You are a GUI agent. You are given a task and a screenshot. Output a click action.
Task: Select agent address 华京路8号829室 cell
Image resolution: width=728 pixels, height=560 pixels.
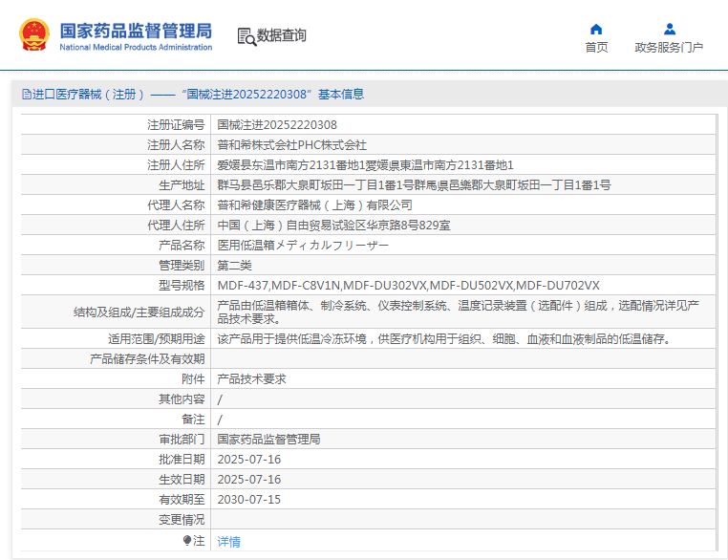coord(333,226)
